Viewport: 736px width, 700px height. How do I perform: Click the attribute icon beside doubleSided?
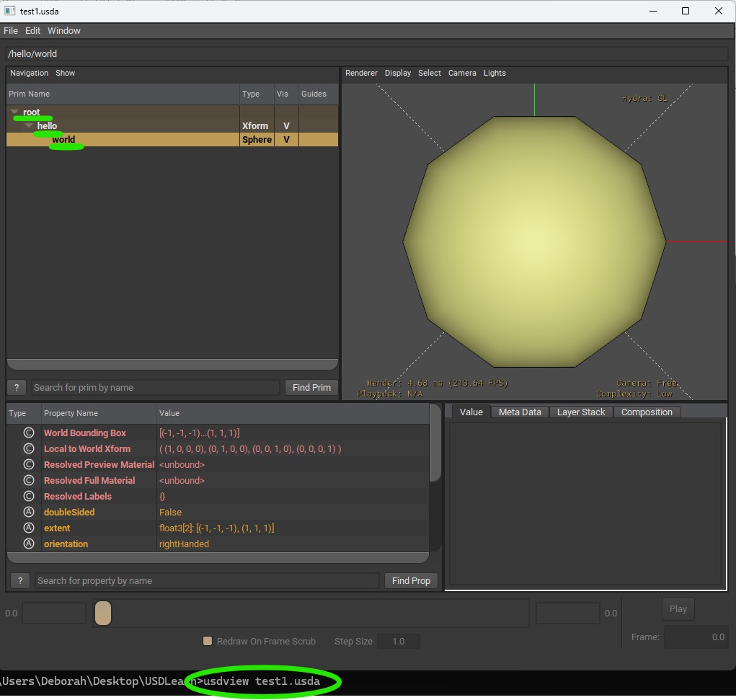29,513
